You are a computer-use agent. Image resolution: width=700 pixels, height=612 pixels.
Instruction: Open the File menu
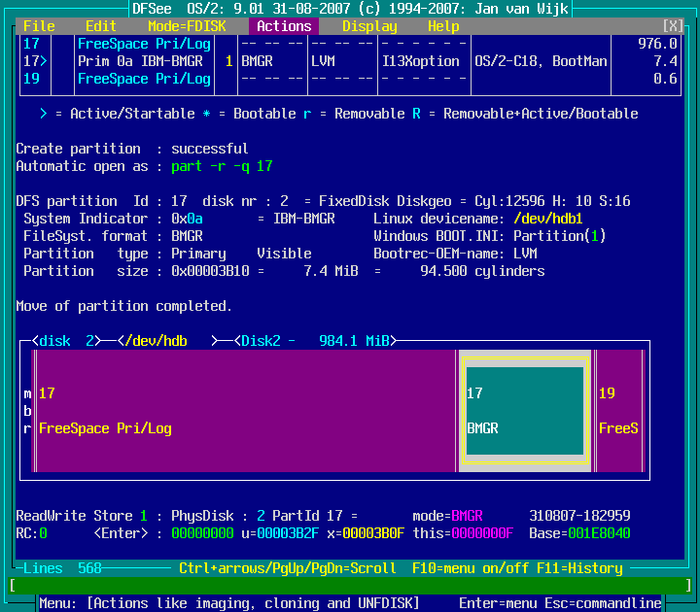point(39,26)
